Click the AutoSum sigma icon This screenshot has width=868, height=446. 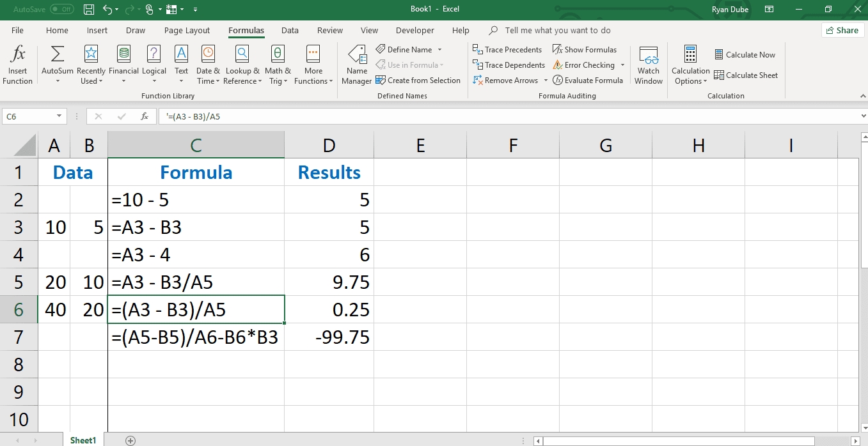(58, 54)
